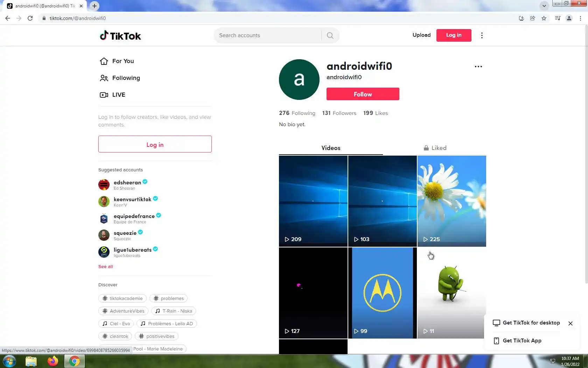588x368 pixels.
Task: Click the positivevibes hashtag
Action: click(156, 336)
